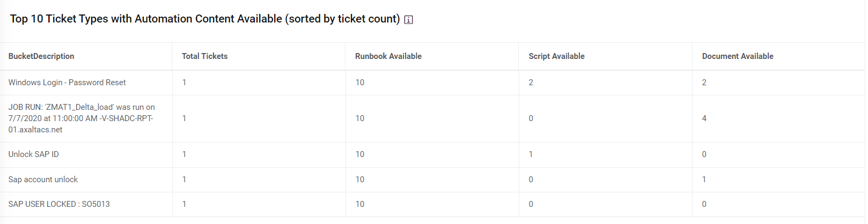Screen dimensions: 868x224
Task: Click the Script Available column header
Action: point(556,56)
